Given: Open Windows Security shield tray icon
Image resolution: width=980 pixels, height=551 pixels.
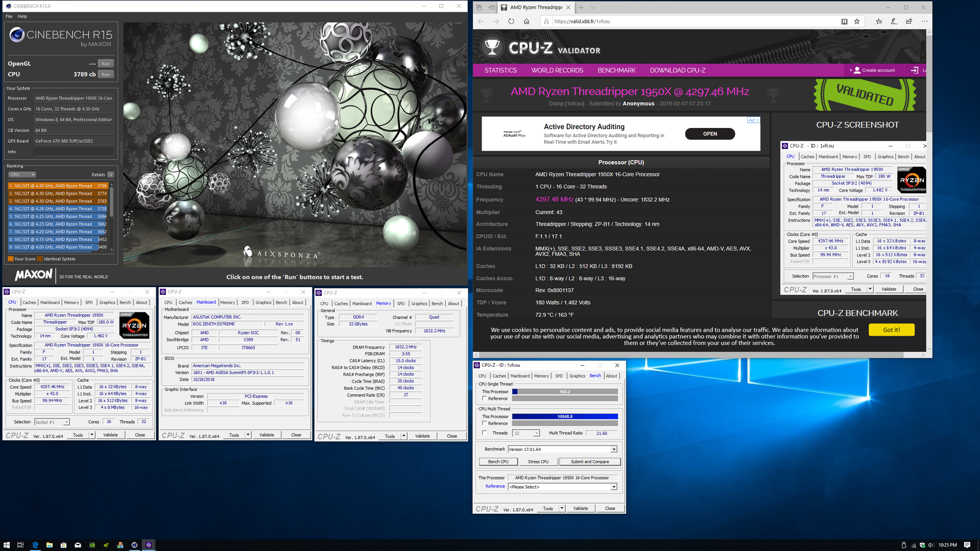Looking at the screenshot, I should [922, 545].
